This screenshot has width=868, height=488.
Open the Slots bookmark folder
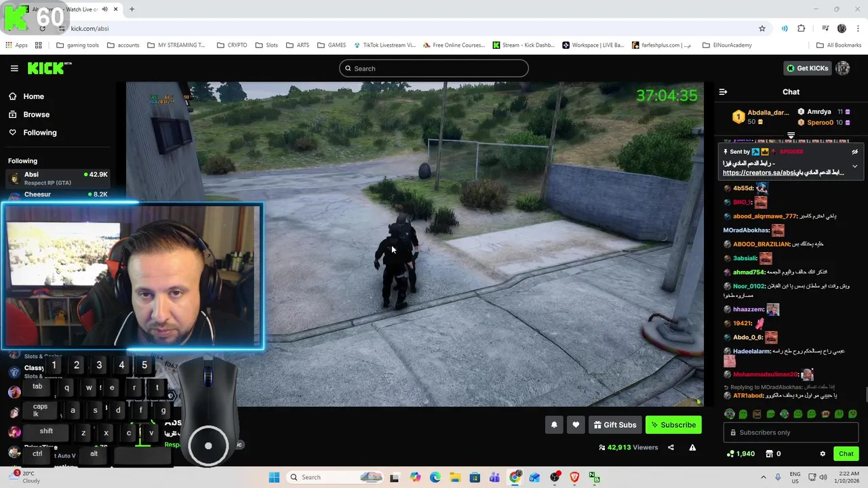pos(267,45)
